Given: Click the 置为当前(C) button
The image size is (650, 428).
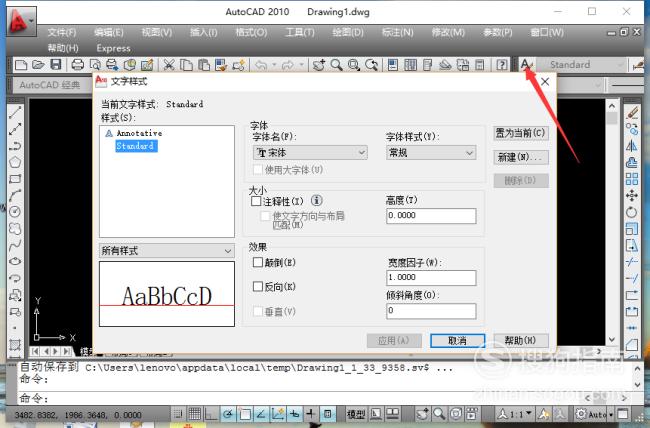Looking at the screenshot, I should click(521, 133).
